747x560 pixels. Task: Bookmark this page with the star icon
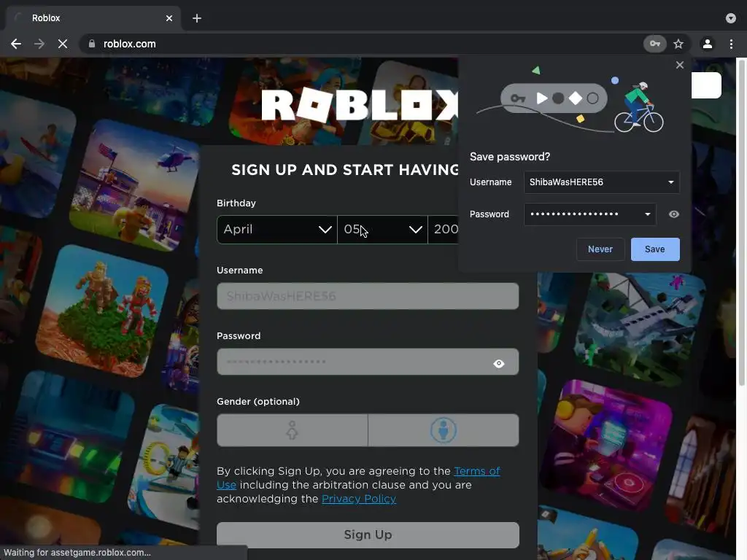click(678, 44)
